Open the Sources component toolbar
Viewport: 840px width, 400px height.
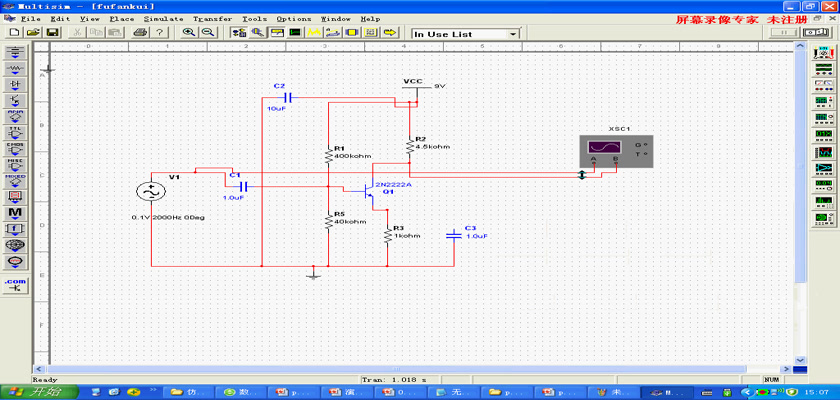15,52
